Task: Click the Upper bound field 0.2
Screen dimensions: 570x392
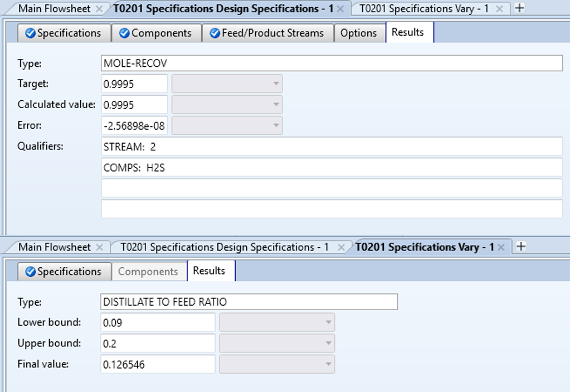Action: click(158, 344)
